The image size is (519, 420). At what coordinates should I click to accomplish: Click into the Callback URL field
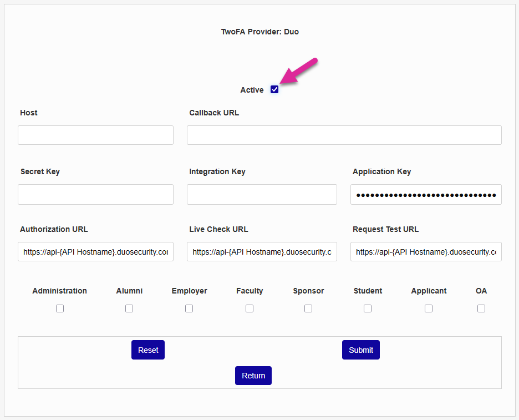344,135
